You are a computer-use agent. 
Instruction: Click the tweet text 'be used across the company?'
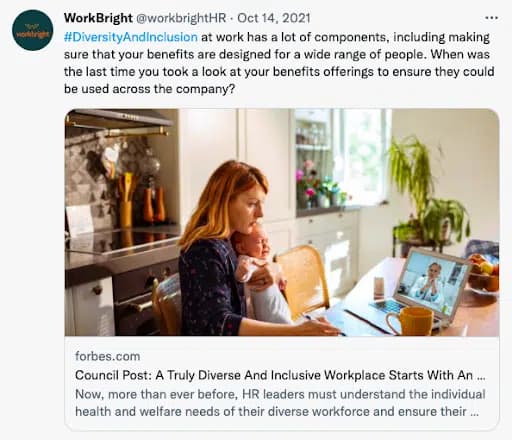150,89
